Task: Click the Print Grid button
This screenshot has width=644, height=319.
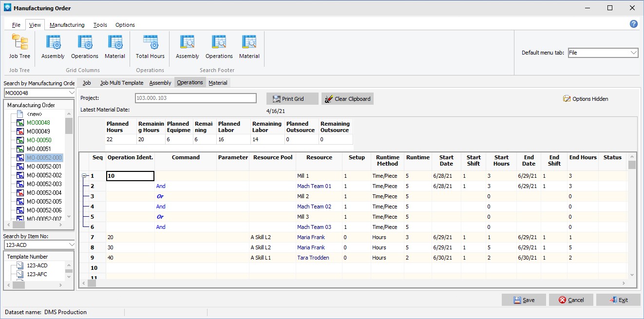Action: point(292,99)
